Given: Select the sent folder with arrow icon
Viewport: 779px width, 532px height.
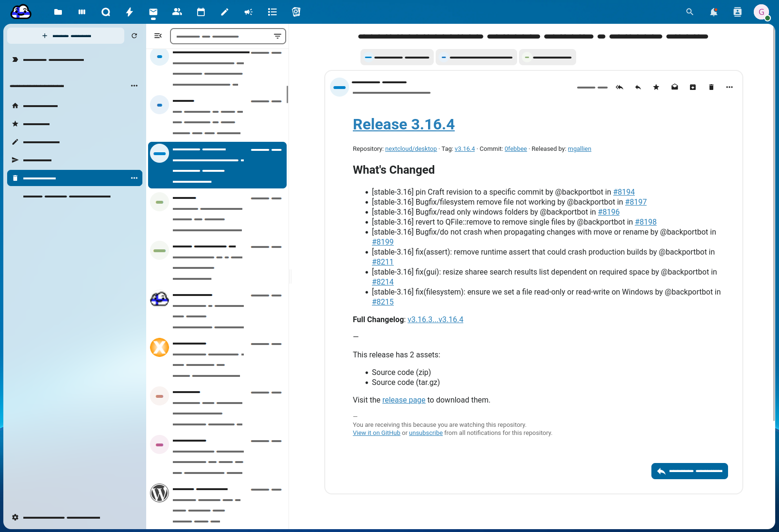Looking at the screenshot, I should [75, 160].
